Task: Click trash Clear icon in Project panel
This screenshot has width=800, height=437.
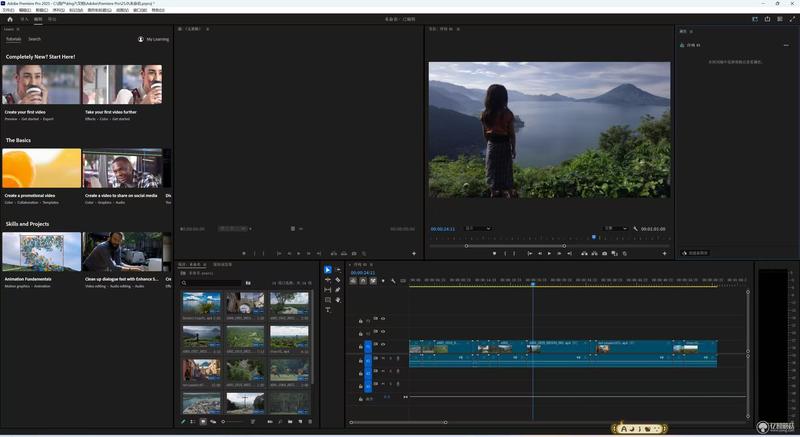Action: click(310, 422)
